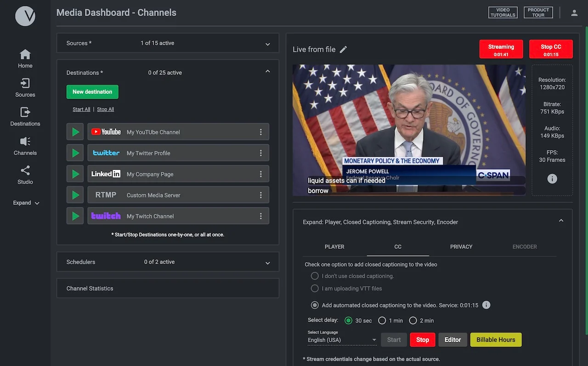The width and height of the screenshot is (588, 366).
Task: Select 'I am uploading VTT files' option
Action: click(x=315, y=288)
